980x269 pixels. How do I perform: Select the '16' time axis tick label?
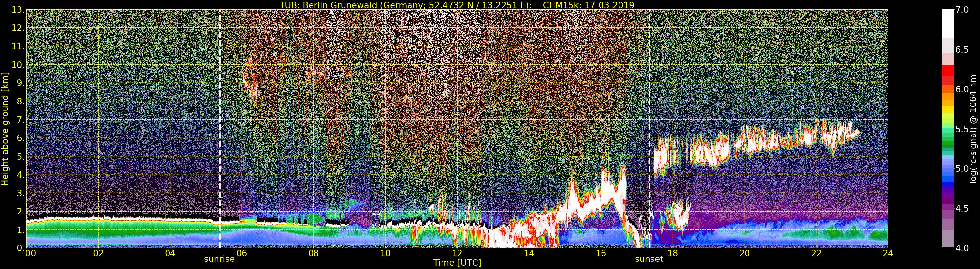click(x=601, y=253)
